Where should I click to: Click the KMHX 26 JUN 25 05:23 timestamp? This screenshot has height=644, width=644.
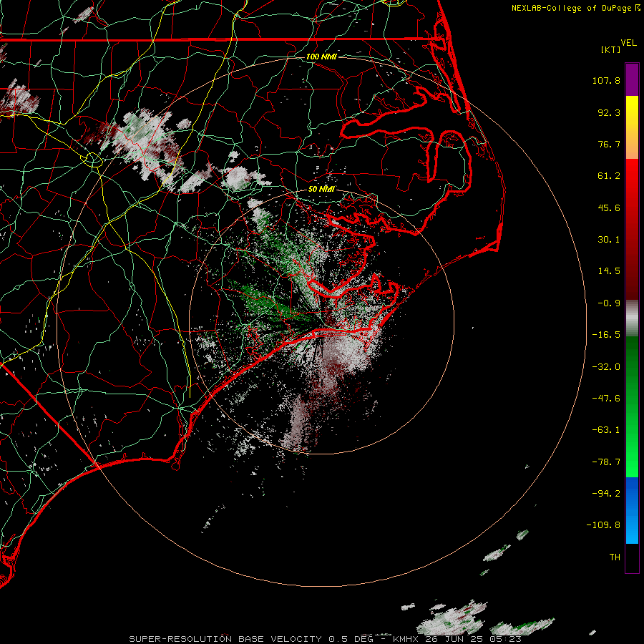[x=457, y=639]
